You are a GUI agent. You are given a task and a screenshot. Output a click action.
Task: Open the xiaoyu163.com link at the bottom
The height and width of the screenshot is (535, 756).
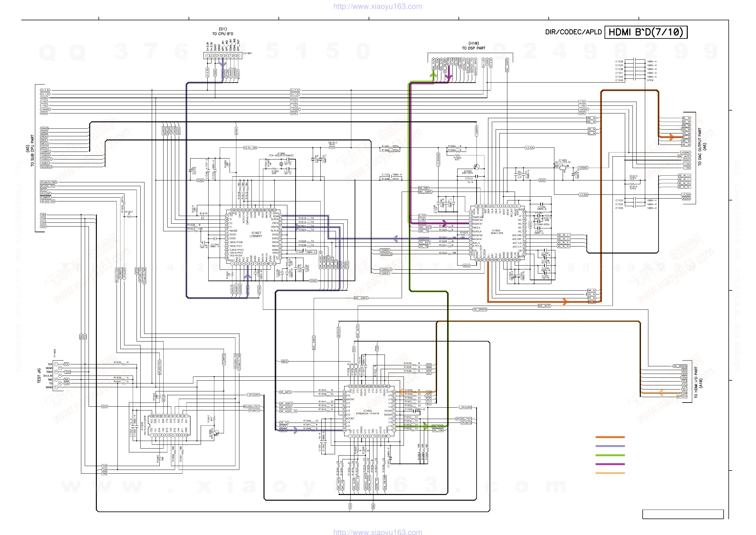378,532
